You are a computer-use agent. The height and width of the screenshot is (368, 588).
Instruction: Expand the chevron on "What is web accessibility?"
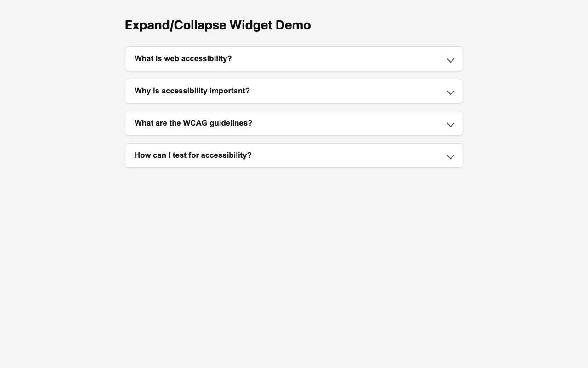(x=450, y=60)
